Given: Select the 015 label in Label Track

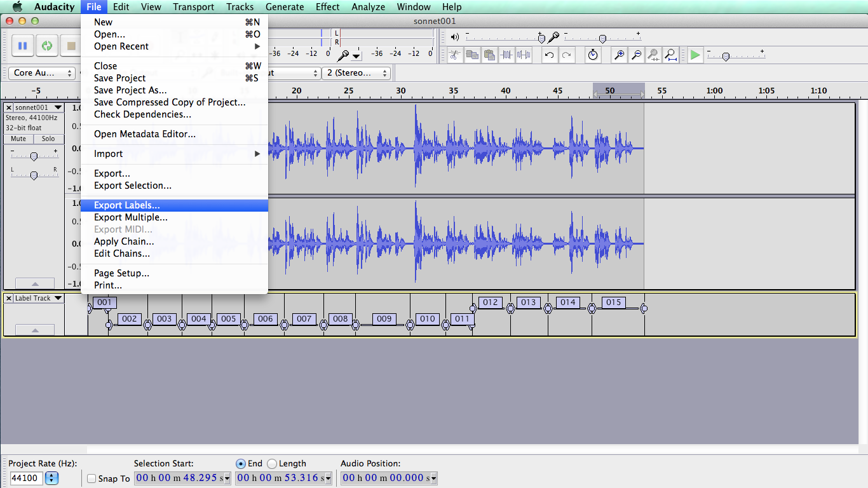Looking at the screenshot, I should (613, 302).
